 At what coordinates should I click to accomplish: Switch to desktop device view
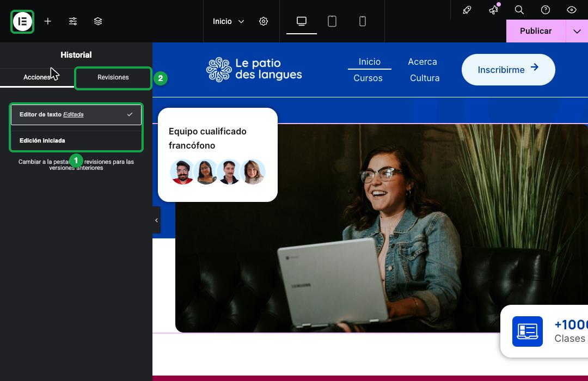tap(302, 21)
